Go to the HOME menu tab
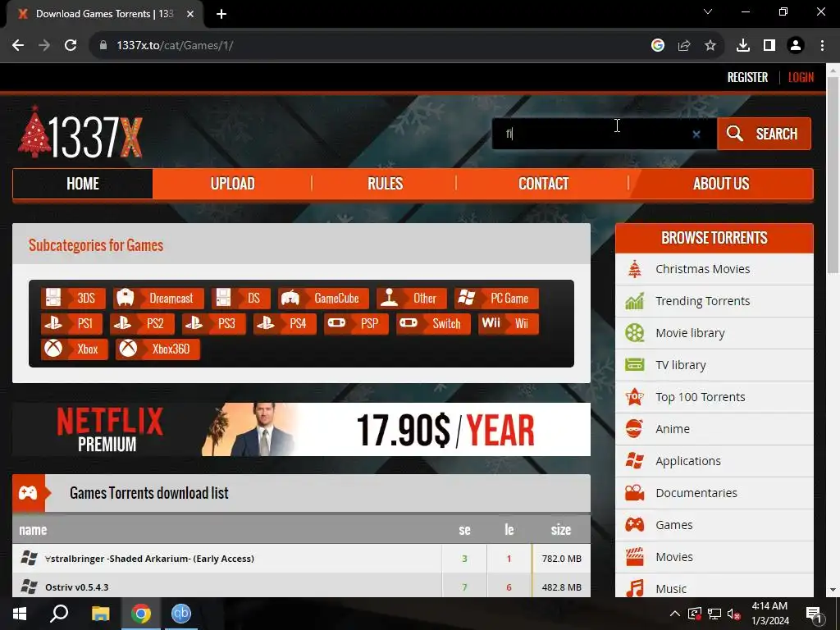The width and height of the screenshot is (840, 630). tap(83, 184)
